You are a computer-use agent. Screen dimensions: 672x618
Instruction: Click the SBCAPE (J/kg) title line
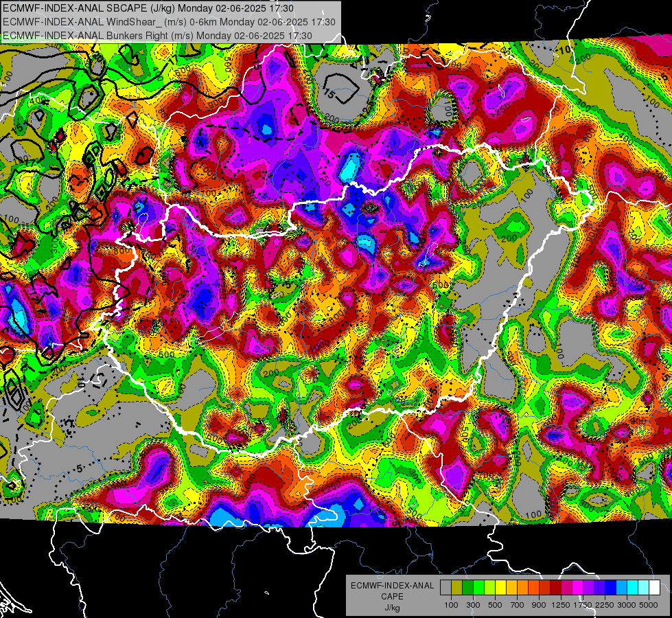coord(148,8)
